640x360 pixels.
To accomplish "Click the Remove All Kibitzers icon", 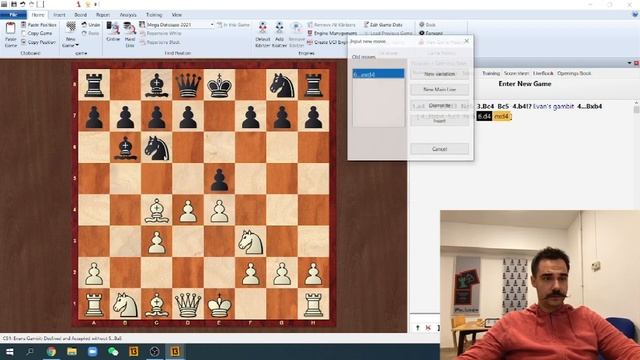I will [x=310, y=25].
